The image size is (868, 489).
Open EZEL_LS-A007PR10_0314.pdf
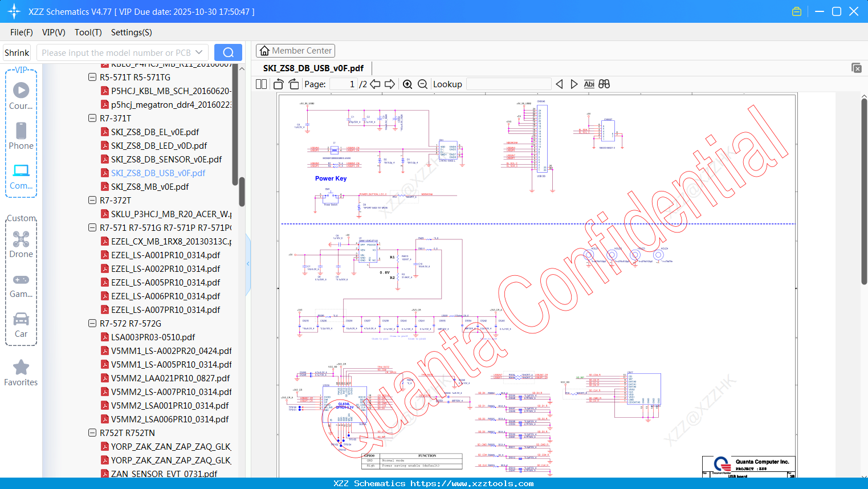(x=165, y=309)
